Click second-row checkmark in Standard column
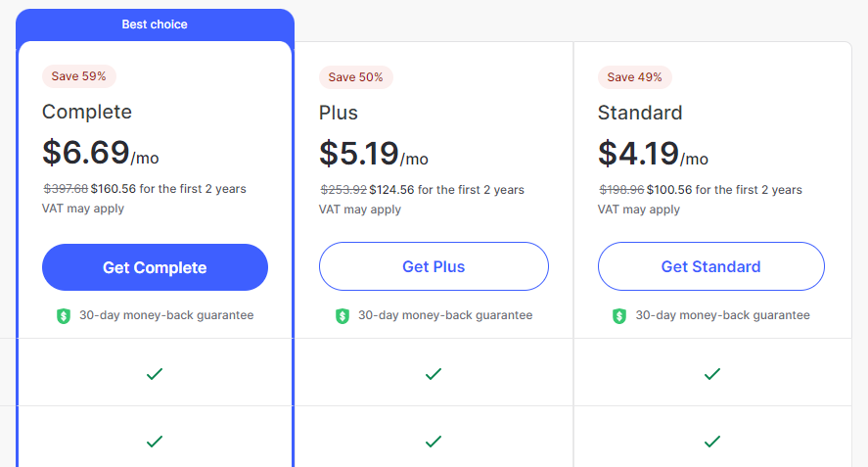The image size is (868, 467). click(x=712, y=442)
